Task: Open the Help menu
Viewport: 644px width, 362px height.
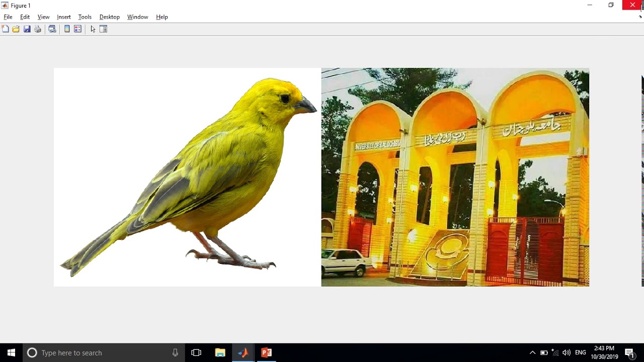Action: coord(162,17)
